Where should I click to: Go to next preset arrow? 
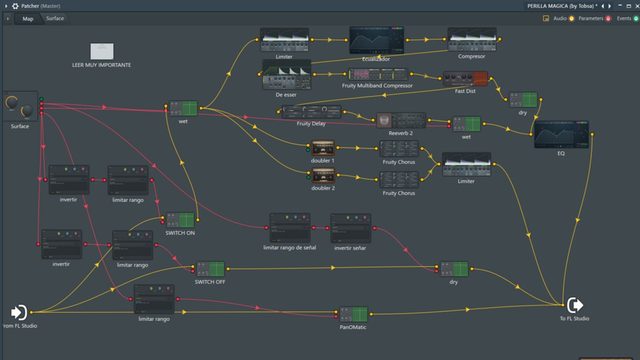[609, 6]
